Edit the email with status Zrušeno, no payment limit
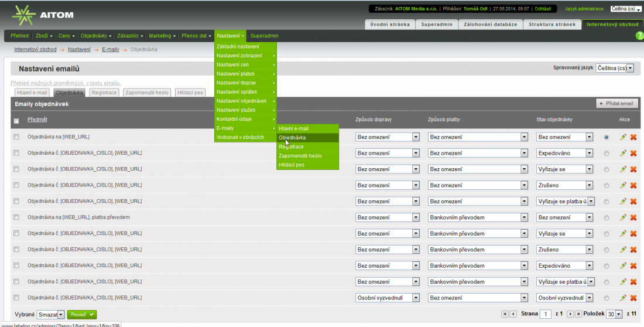The width and height of the screenshot is (644, 327). point(623,185)
